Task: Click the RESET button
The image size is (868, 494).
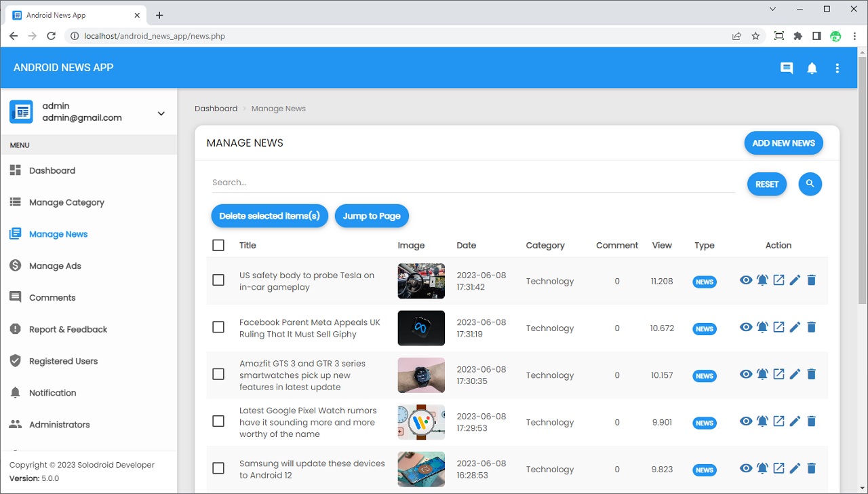Action: click(x=767, y=184)
